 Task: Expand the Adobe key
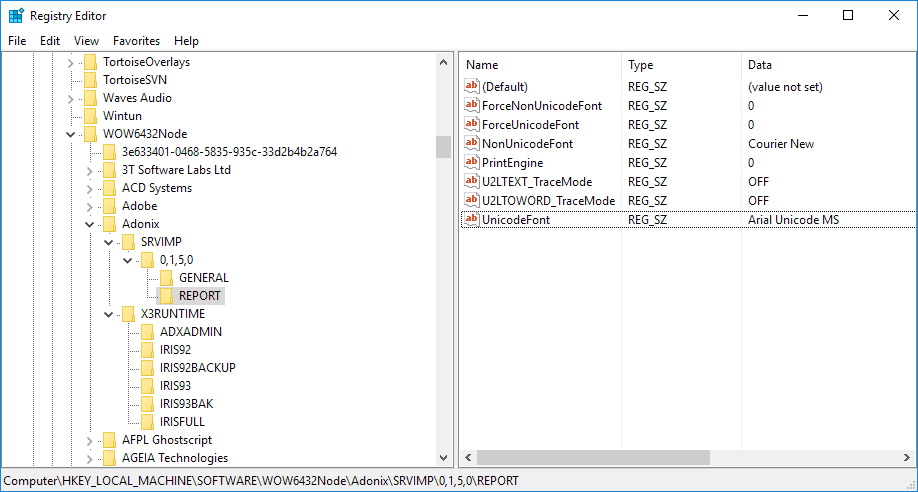[90, 207]
